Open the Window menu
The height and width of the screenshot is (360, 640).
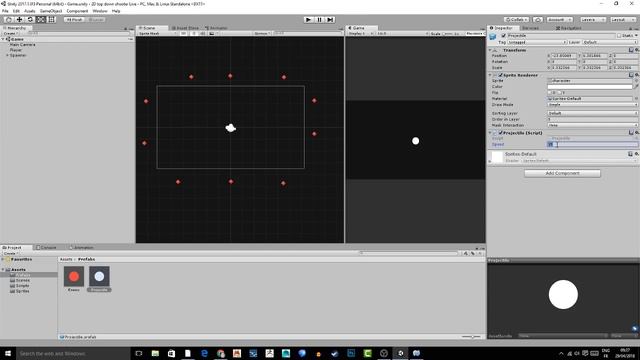[100, 11]
